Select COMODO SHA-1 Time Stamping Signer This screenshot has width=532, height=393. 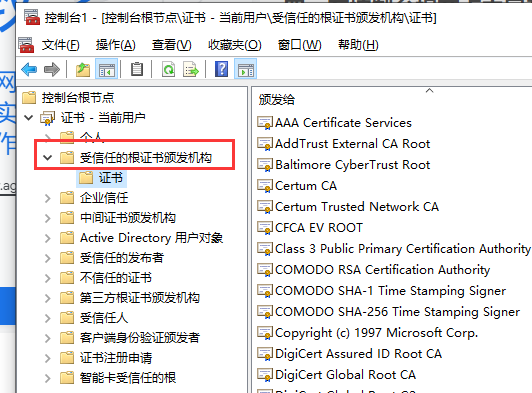390,291
